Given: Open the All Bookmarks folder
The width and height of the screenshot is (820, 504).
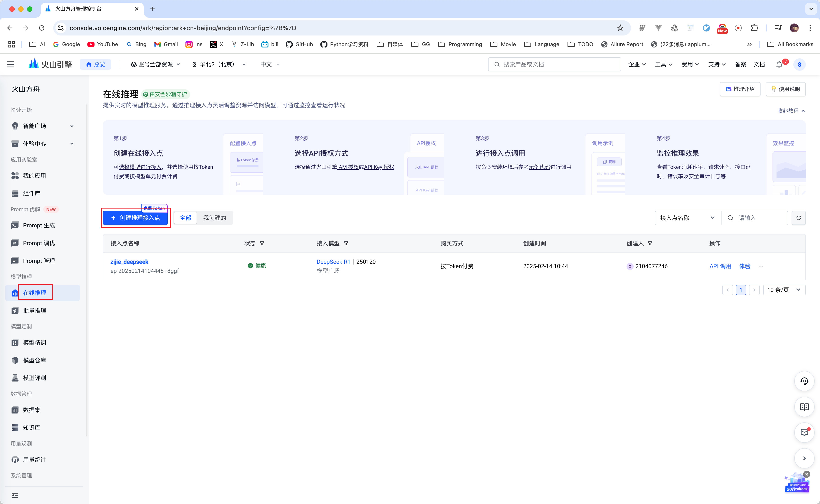Looking at the screenshot, I should pos(790,44).
